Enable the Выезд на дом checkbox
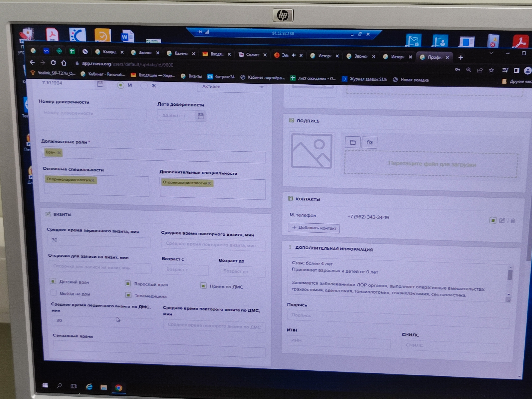 tap(54, 293)
